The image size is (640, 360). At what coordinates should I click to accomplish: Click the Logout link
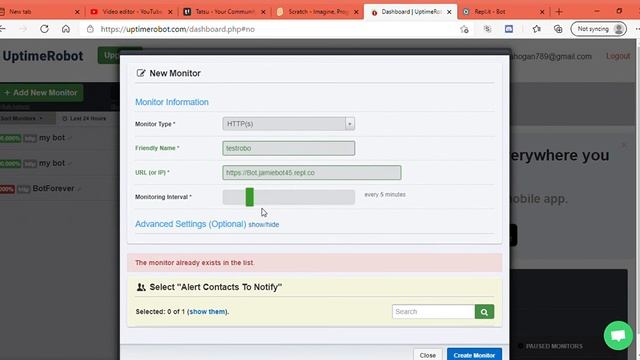[x=618, y=56]
